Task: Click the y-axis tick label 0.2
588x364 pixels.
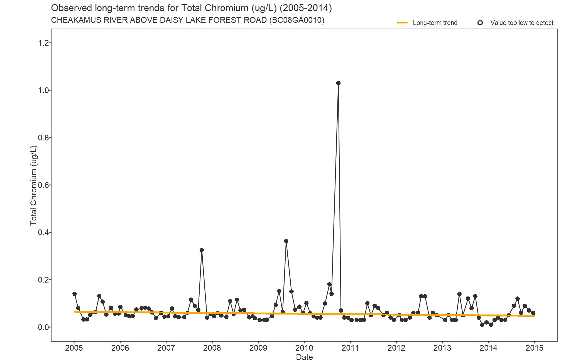Action: tap(43, 280)
